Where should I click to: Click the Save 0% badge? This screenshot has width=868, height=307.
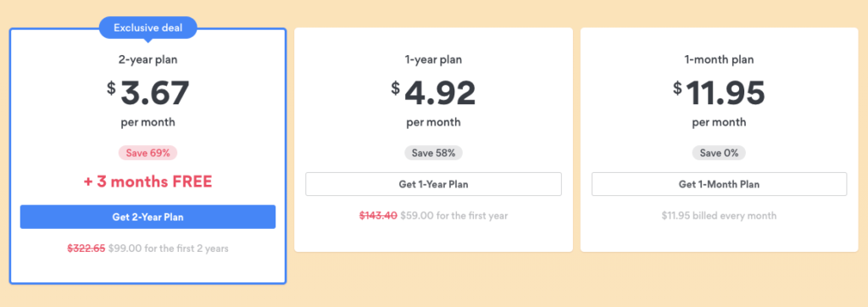coord(719,153)
